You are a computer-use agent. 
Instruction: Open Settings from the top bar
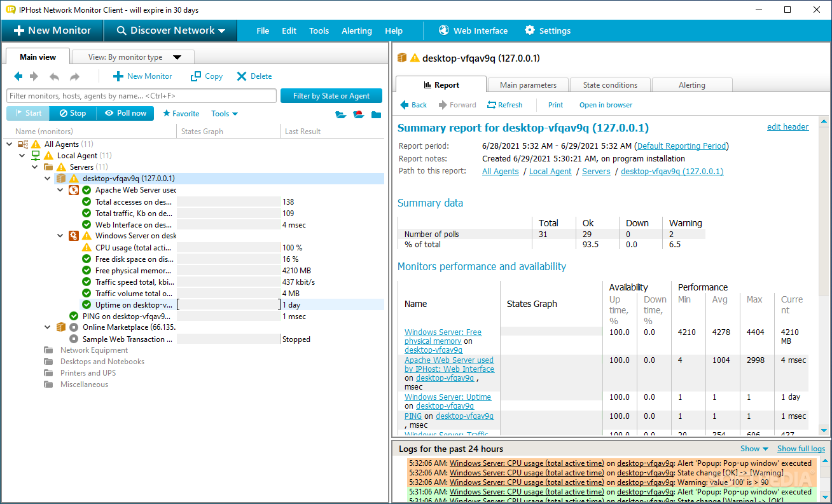coord(547,31)
